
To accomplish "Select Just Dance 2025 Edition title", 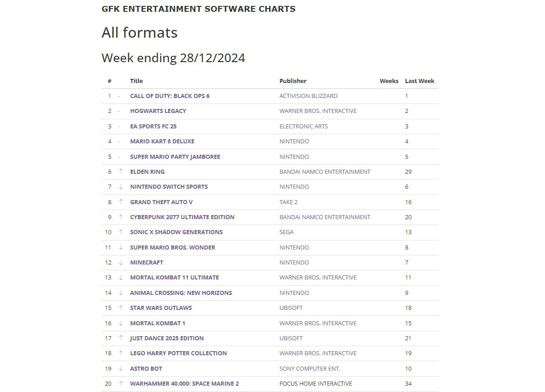I will (167, 338).
